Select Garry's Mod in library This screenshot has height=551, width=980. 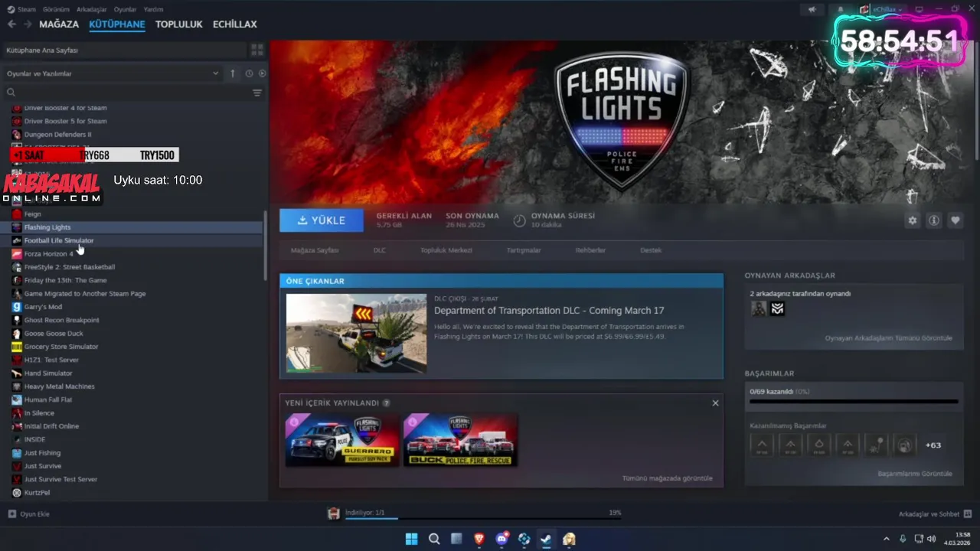(43, 307)
